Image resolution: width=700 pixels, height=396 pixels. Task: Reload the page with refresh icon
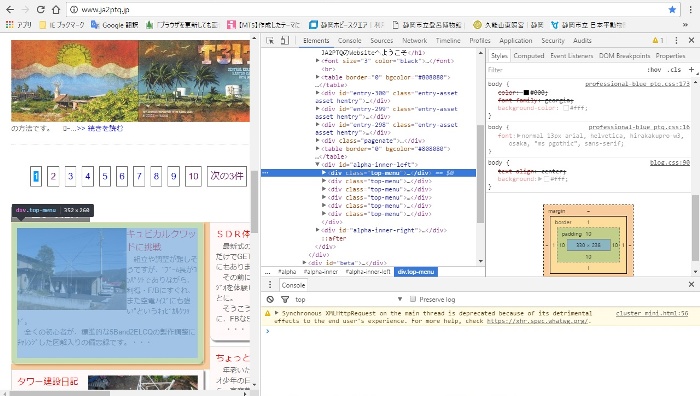point(41,9)
